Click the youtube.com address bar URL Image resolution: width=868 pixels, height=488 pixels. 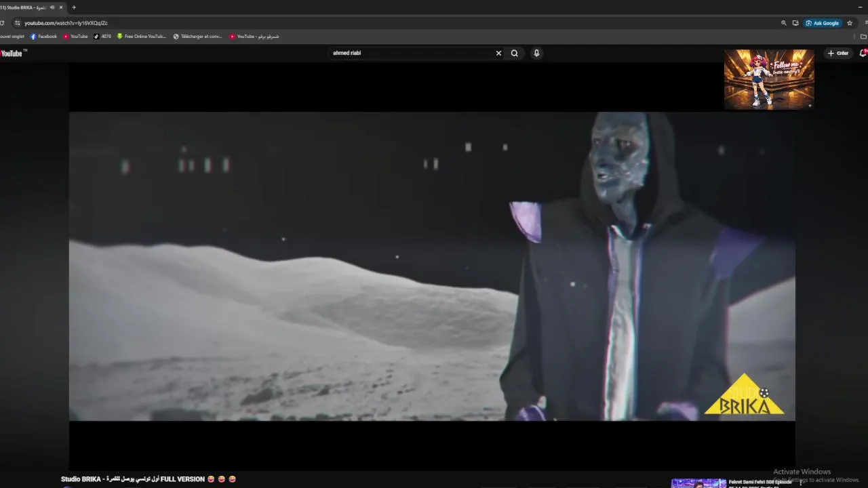point(66,23)
